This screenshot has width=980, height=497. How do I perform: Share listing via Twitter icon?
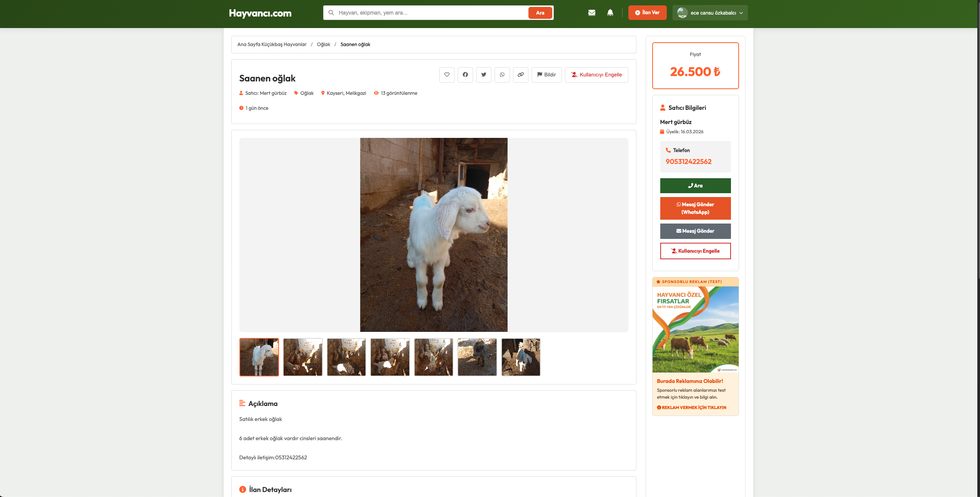pyautogui.click(x=483, y=75)
